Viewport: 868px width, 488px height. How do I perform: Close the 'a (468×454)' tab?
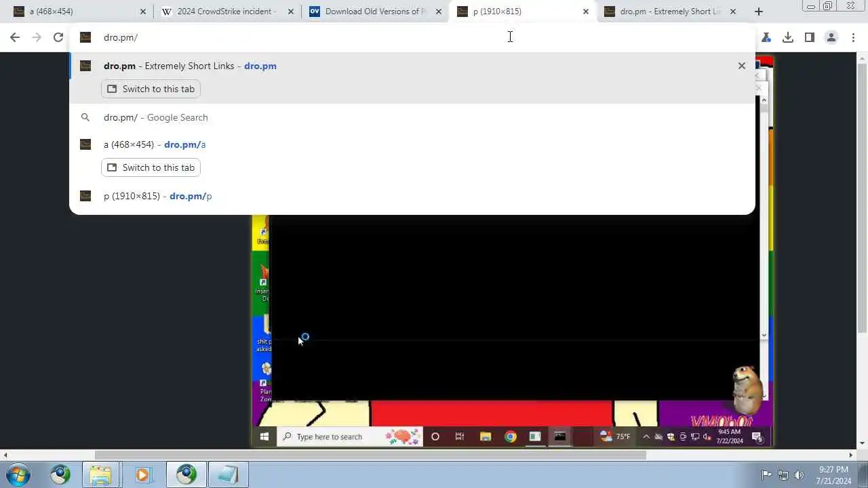point(143,12)
